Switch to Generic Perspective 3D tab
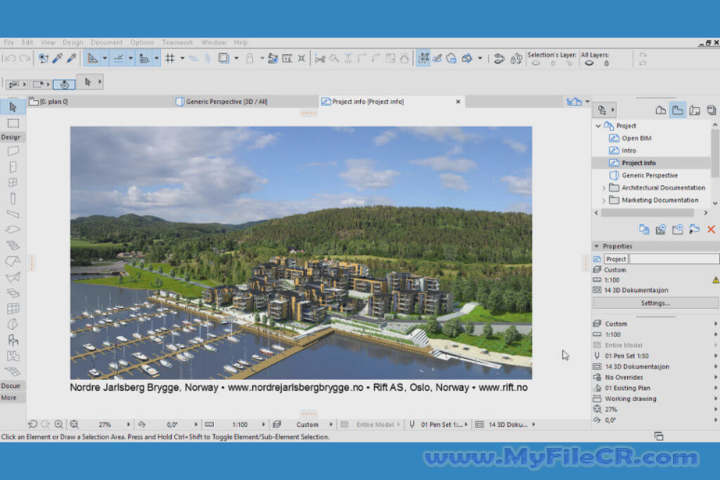The width and height of the screenshot is (720, 480). [244, 102]
